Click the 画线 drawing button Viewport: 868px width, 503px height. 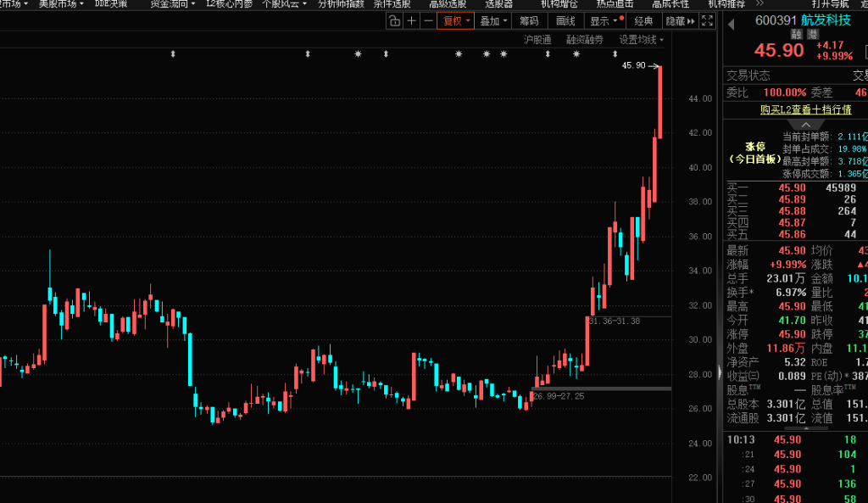[x=565, y=21]
